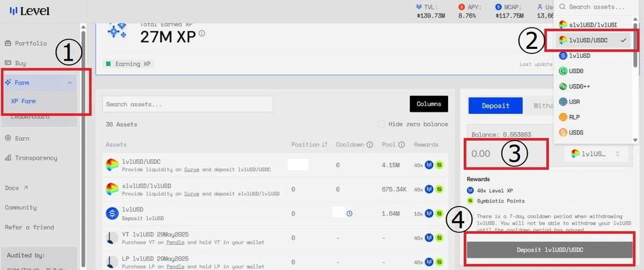Screen dimensions: 644x270
Task: Click the Level XP reward icon in slvlUSD/lvlUSD row
Action: (430, 189)
